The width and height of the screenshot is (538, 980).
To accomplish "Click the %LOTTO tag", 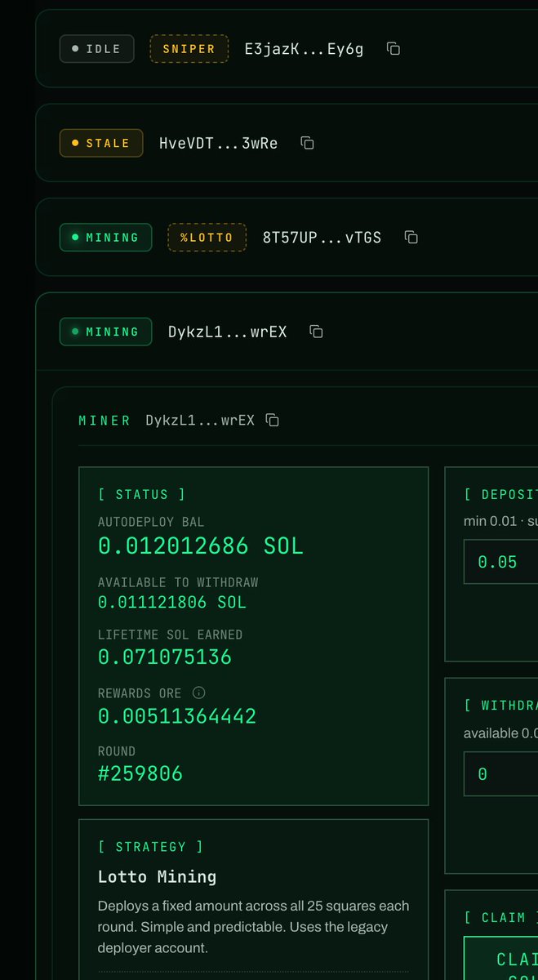I will pyautogui.click(x=207, y=238).
